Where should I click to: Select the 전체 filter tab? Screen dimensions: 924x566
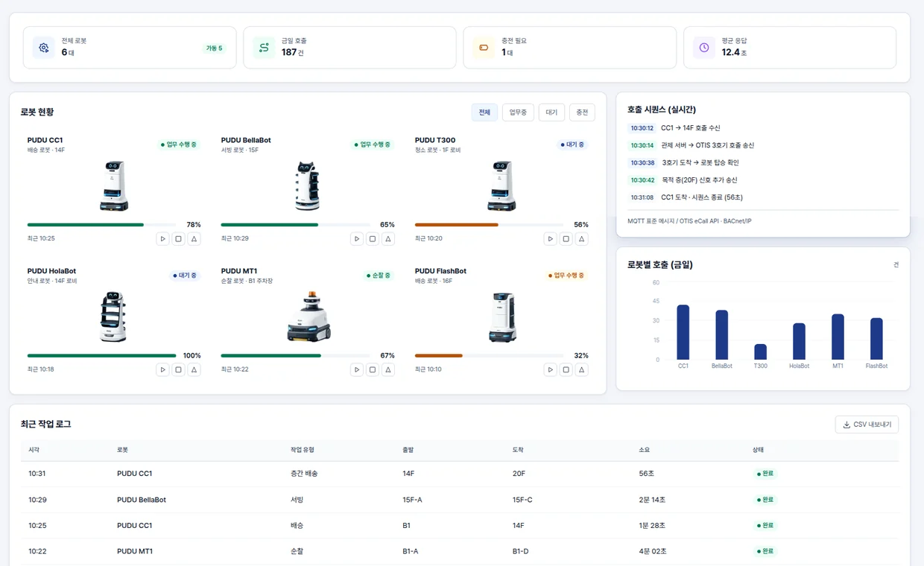pyautogui.click(x=484, y=112)
